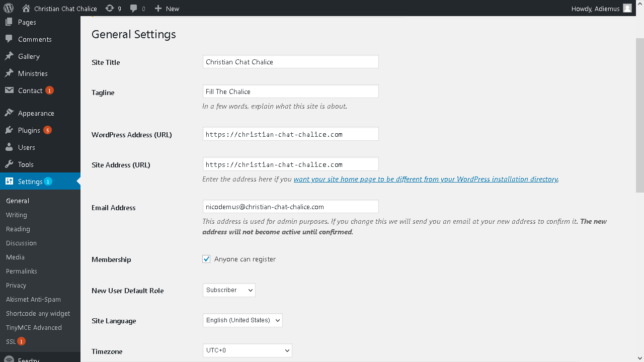Follow the site home page different link
The image size is (644, 362).
[426, 179]
